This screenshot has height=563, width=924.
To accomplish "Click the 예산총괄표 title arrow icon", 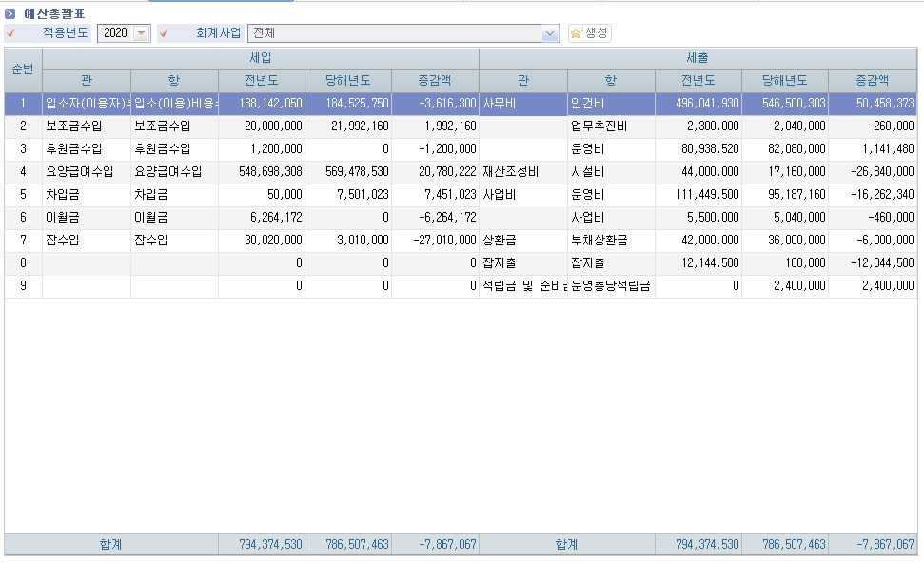I will point(10,13).
